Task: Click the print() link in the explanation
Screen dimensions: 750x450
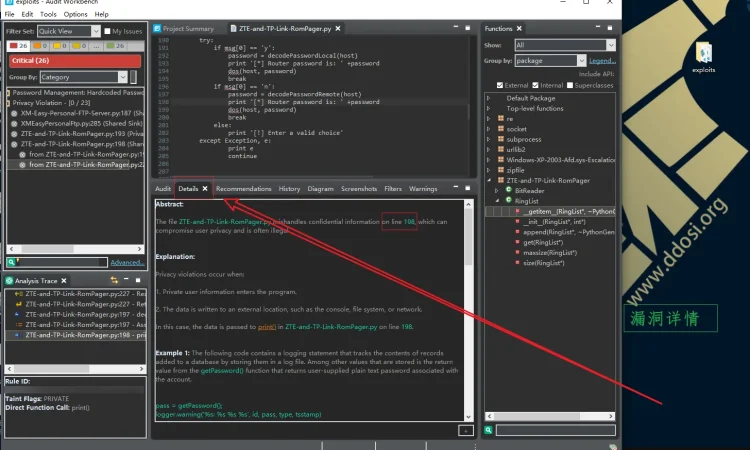Action: 267,327
